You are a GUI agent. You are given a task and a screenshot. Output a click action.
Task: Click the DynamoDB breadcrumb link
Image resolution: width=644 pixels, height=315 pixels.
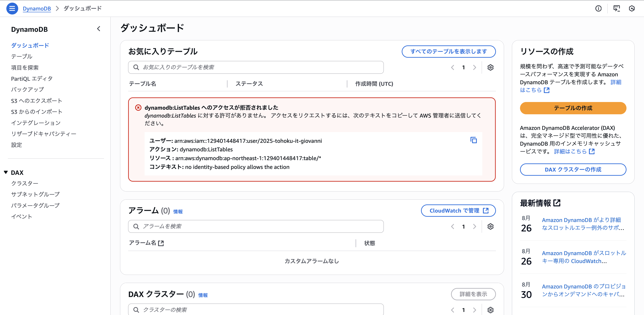pos(37,9)
